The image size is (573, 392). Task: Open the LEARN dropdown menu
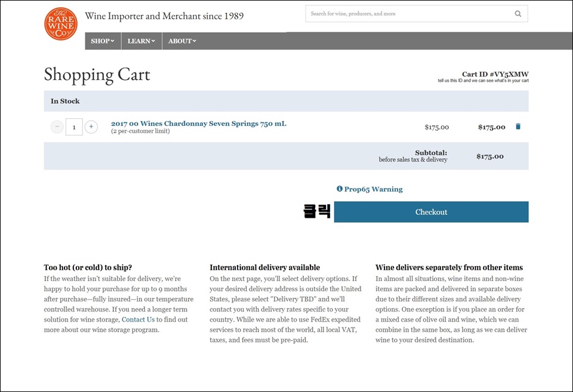141,41
